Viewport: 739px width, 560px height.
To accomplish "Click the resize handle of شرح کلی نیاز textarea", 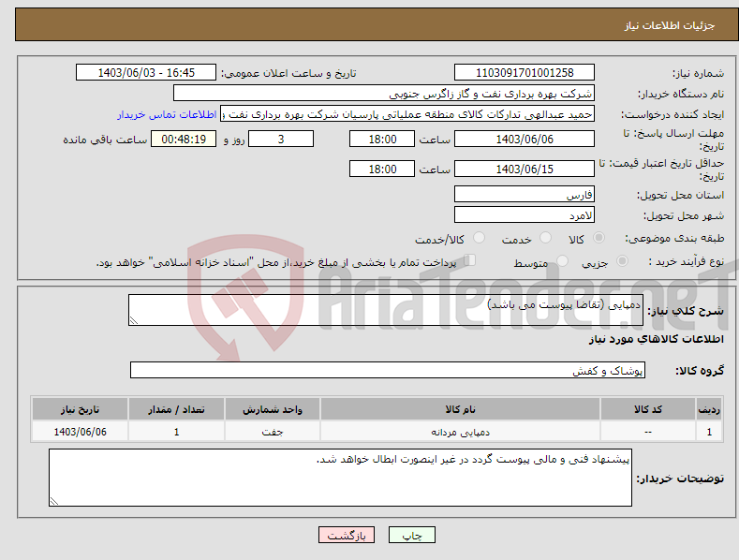I will click(133, 320).
